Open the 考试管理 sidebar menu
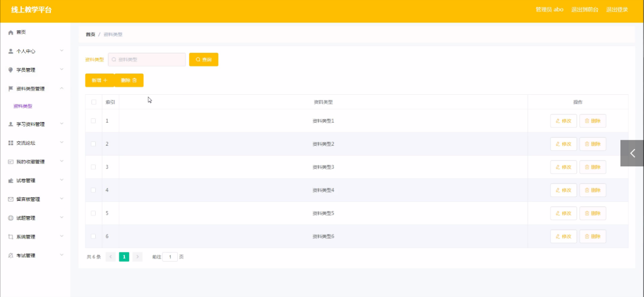The width and height of the screenshot is (644, 297). point(36,256)
